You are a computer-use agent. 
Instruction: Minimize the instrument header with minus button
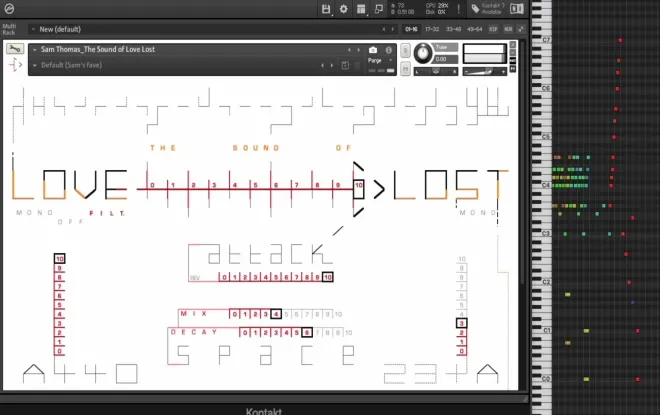[x=513, y=53]
